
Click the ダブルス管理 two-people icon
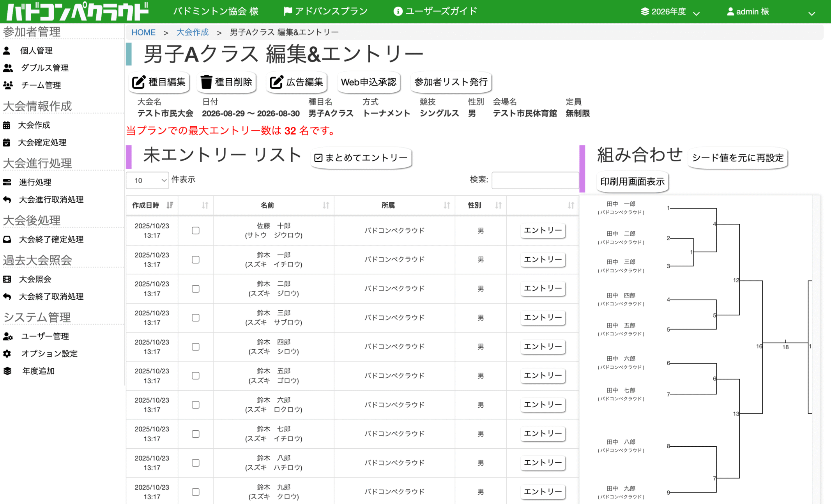point(8,68)
